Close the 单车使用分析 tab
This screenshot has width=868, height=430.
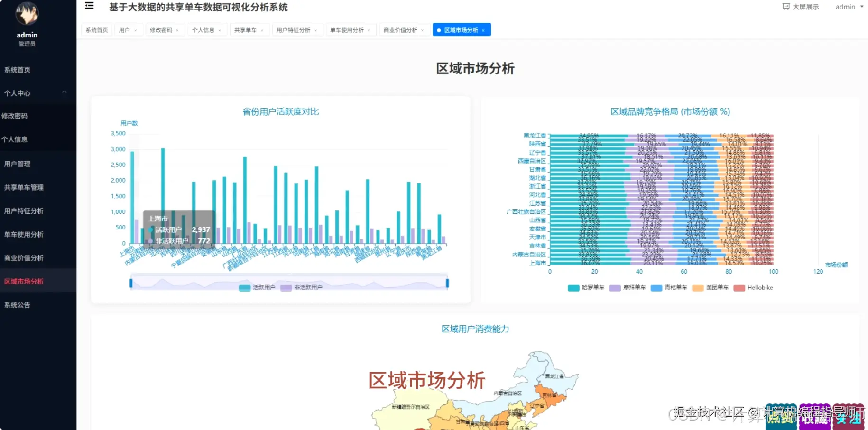(369, 30)
